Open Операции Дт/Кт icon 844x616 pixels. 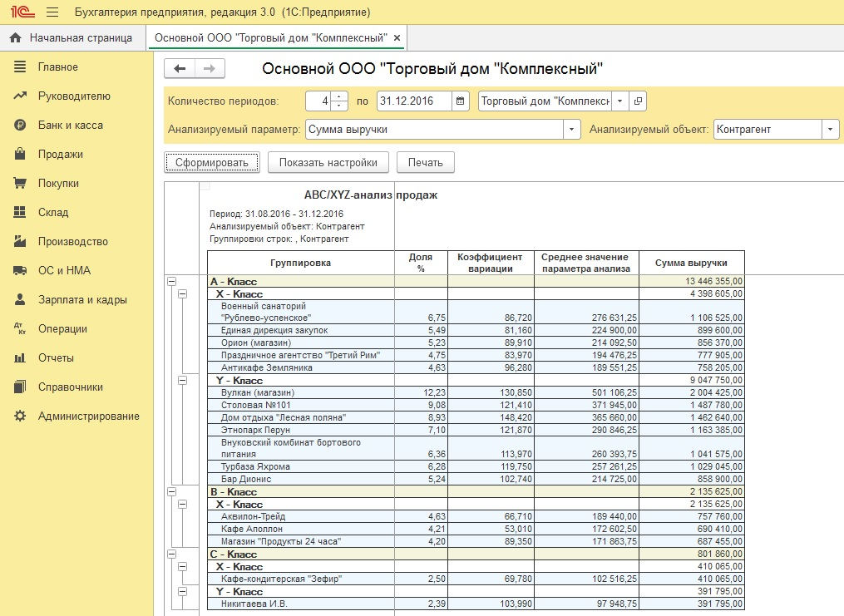click(x=20, y=328)
